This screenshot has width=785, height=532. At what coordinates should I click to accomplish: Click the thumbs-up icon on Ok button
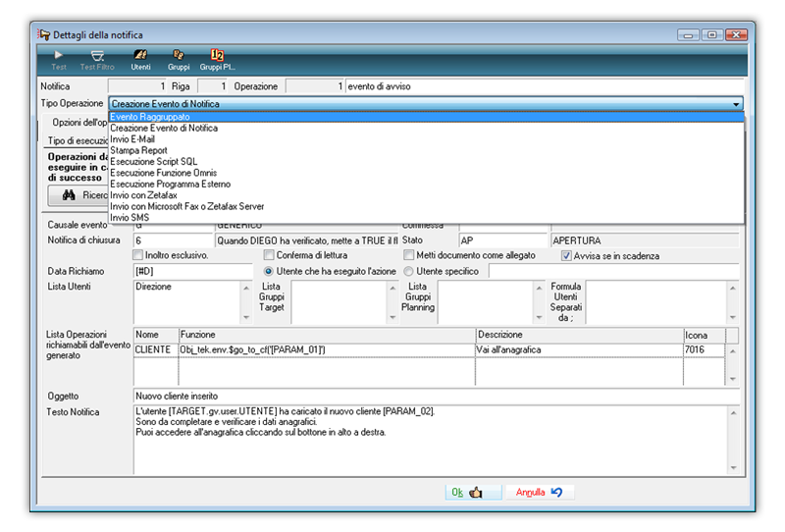(x=476, y=493)
